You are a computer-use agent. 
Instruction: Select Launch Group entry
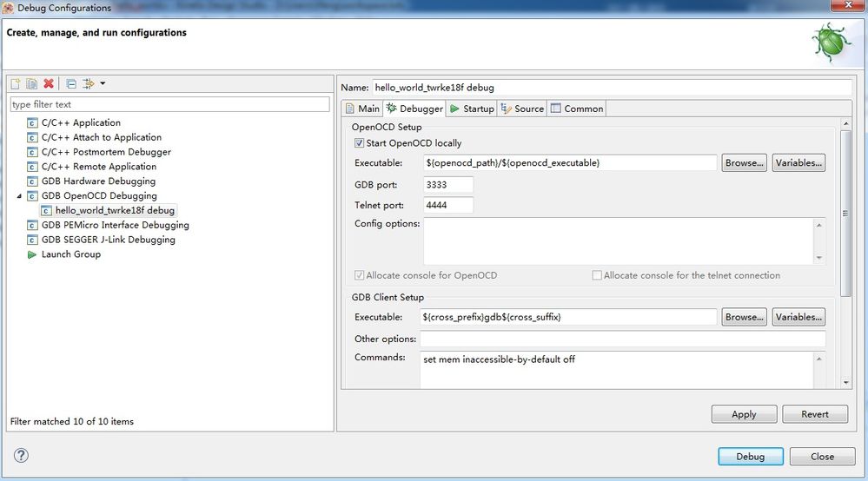click(x=71, y=254)
